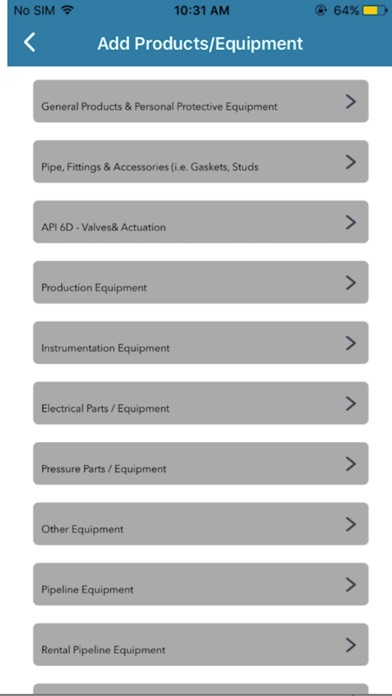Select Rental Pipeline Equipment entry
Viewport: 392px width, 696px height.
pos(201,645)
